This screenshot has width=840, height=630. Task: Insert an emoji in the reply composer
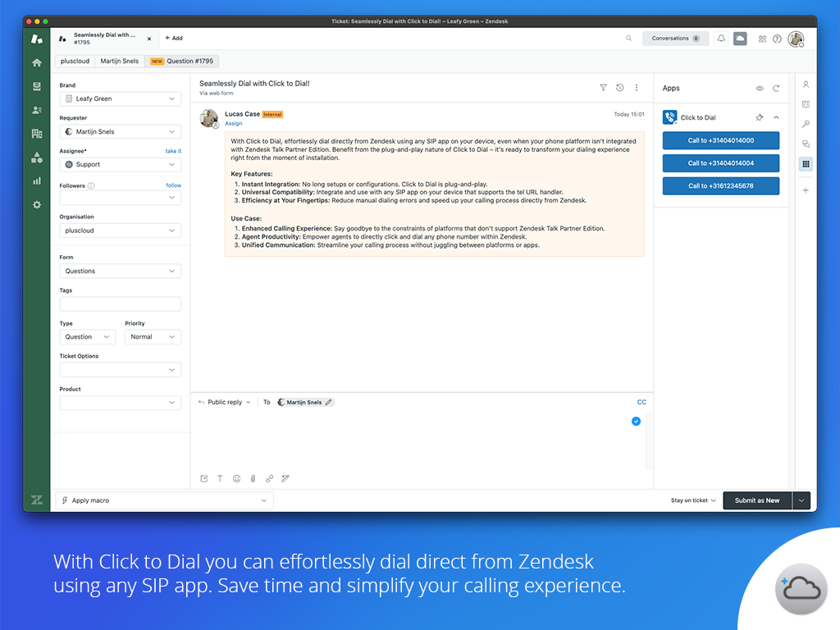[x=236, y=478]
